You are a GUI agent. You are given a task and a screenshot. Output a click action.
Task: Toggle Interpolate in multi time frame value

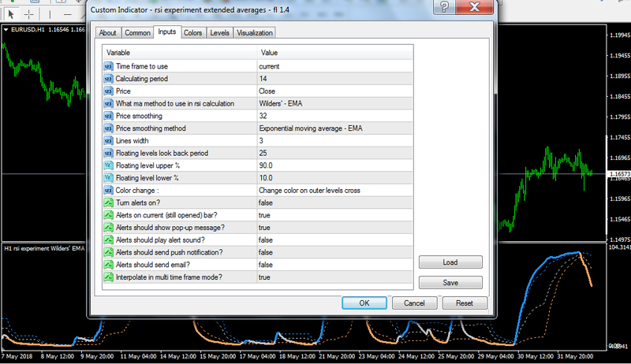click(x=335, y=277)
